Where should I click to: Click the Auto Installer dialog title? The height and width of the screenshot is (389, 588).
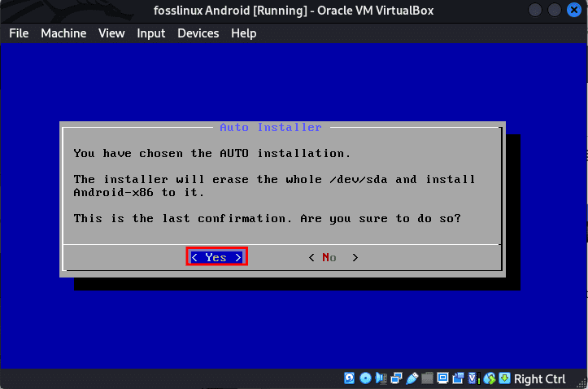pos(271,127)
